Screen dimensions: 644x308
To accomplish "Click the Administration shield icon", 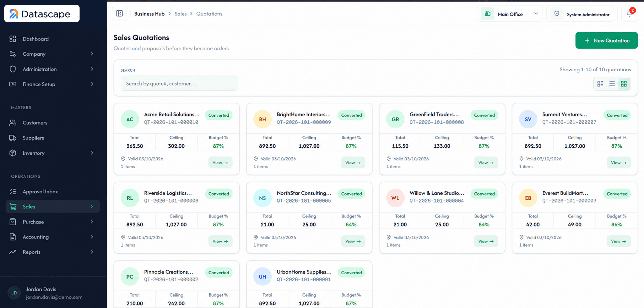I will click(x=13, y=69).
